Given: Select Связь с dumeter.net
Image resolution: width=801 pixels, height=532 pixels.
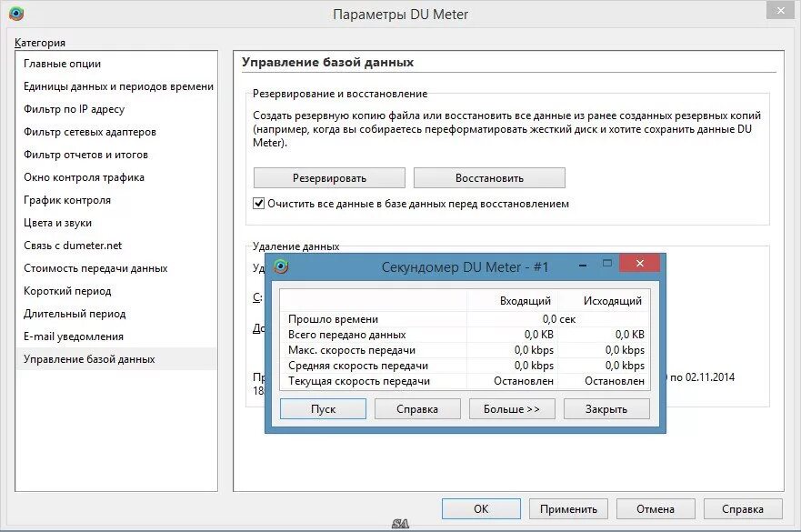Looking at the screenshot, I should (116, 246).
